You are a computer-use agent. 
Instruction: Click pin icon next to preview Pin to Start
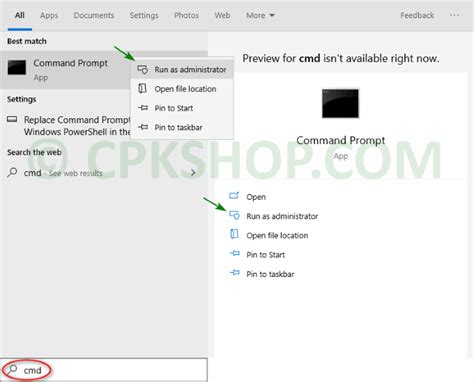pos(235,254)
